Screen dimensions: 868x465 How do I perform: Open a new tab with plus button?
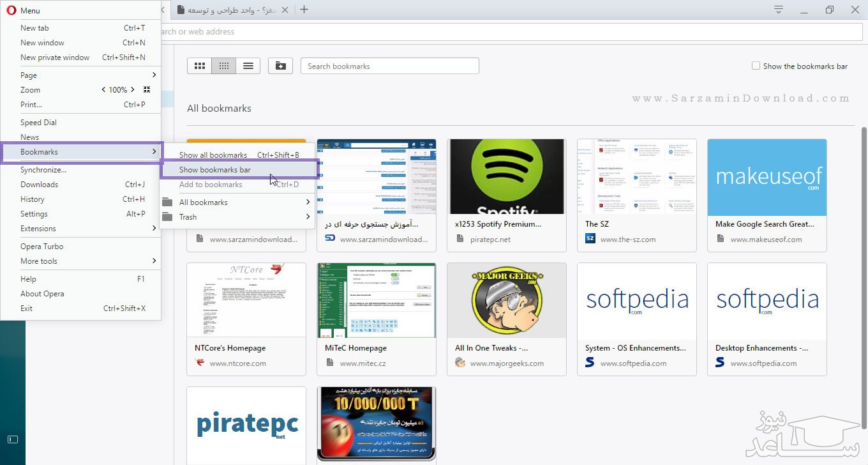point(304,10)
